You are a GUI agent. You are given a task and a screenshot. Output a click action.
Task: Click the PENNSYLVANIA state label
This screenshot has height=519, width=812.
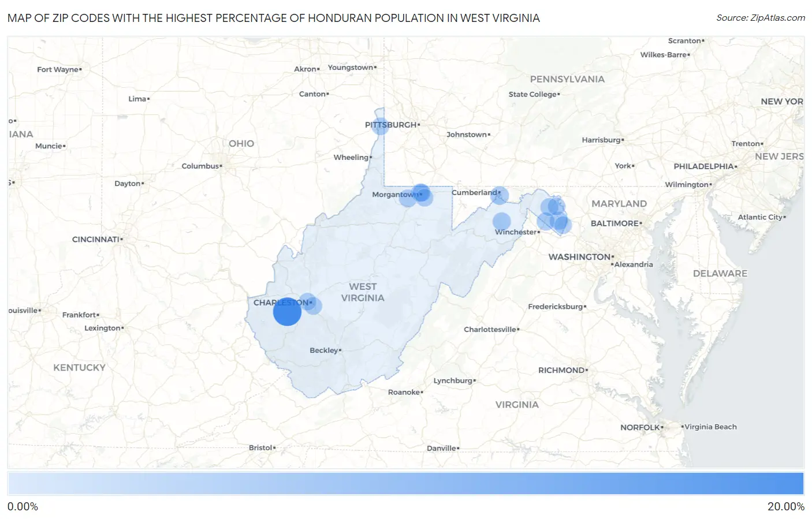[x=567, y=79]
